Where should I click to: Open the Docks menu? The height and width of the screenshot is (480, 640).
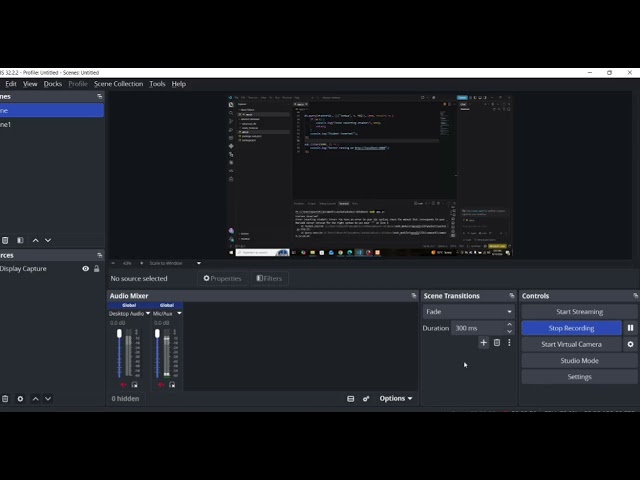53,84
